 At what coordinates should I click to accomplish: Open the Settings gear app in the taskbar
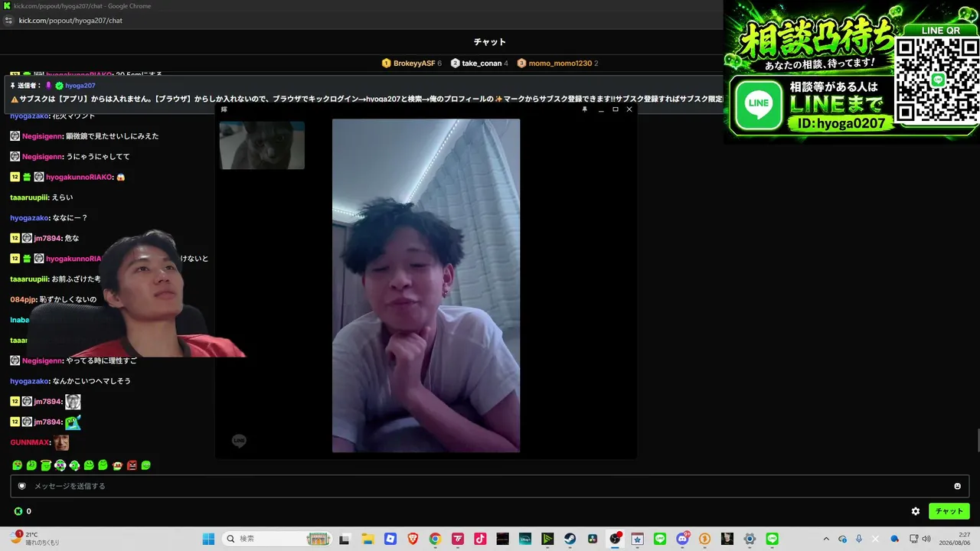point(750,539)
